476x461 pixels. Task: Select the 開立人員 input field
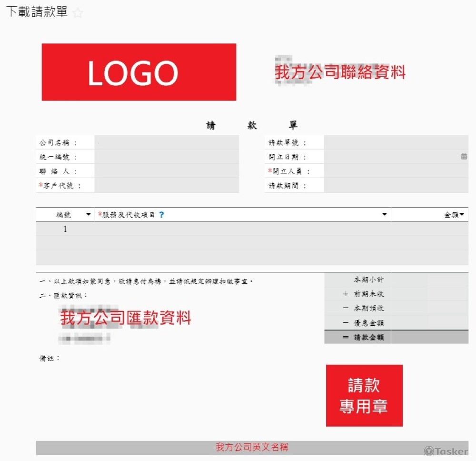tap(395, 171)
